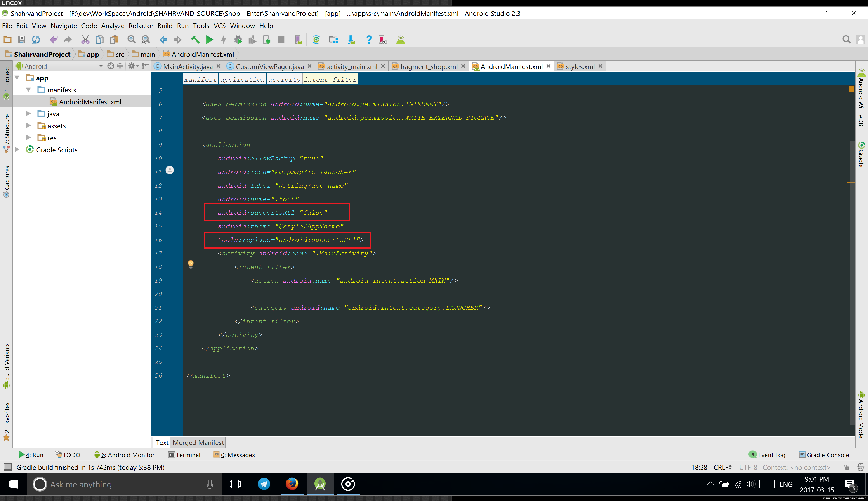
Task: Click the Open folder toolbar icon
Action: (x=7, y=40)
